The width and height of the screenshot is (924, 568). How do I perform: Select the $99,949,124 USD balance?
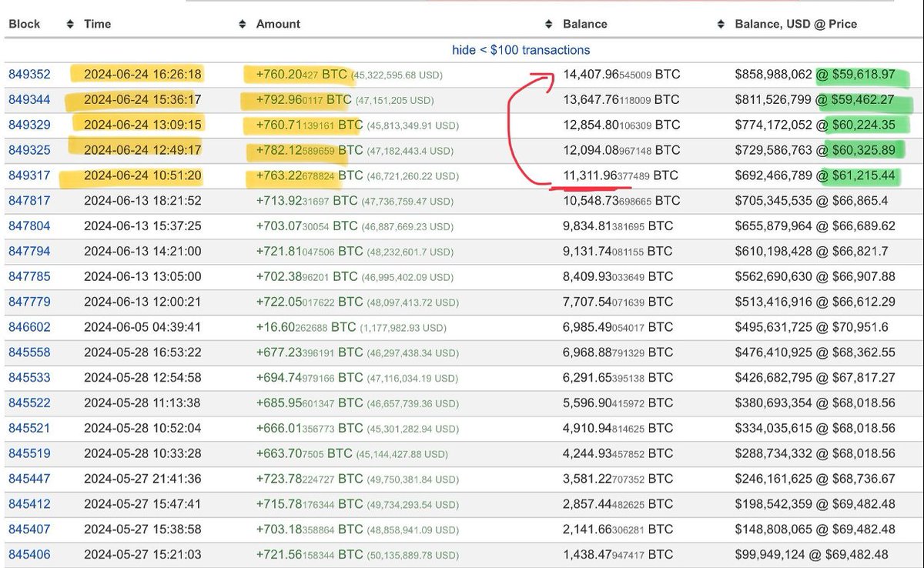click(x=771, y=554)
